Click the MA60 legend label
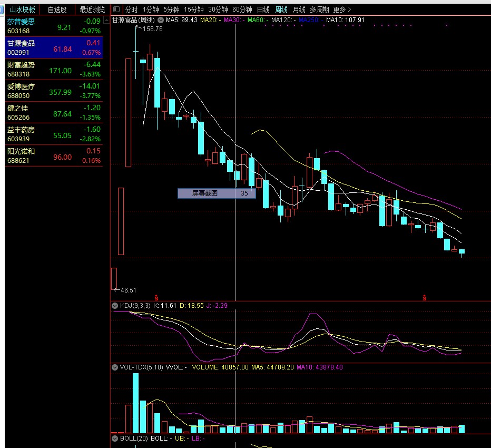 pos(258,20)
